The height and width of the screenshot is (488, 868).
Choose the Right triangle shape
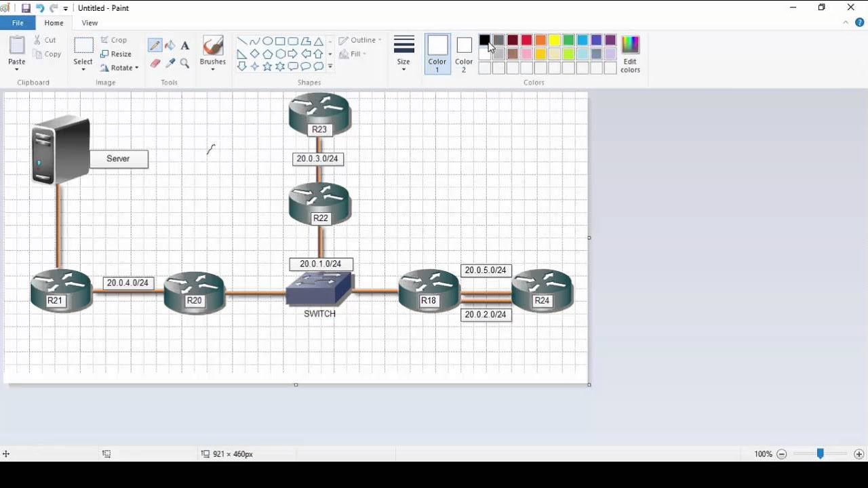tap(241, 54)
